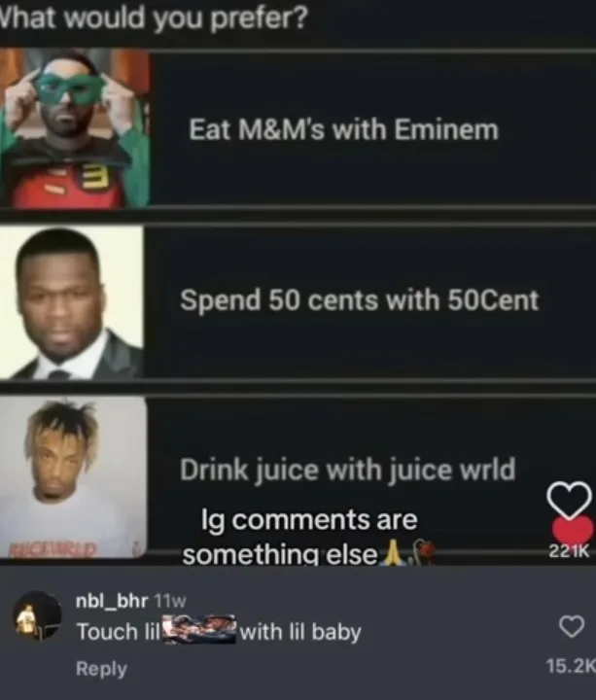The image size is (596, 700).
Task: Click the 11w comment timestamp
Action: point(169,602)
